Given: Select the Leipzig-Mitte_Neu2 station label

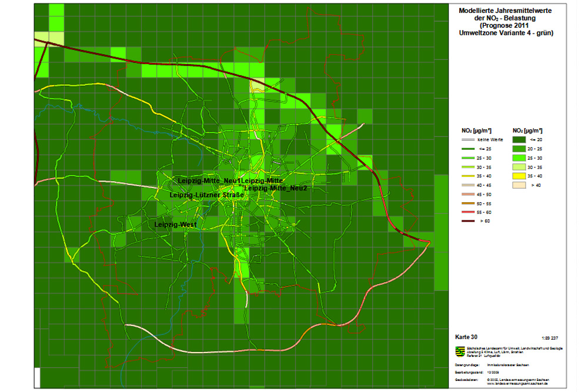Looking at the screenshot, I should (276, 188).
